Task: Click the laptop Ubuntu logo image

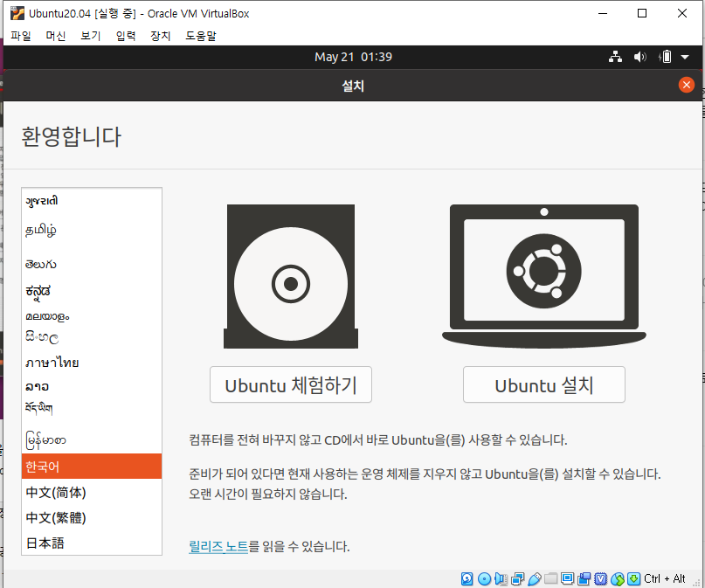Action: point(544,276)
